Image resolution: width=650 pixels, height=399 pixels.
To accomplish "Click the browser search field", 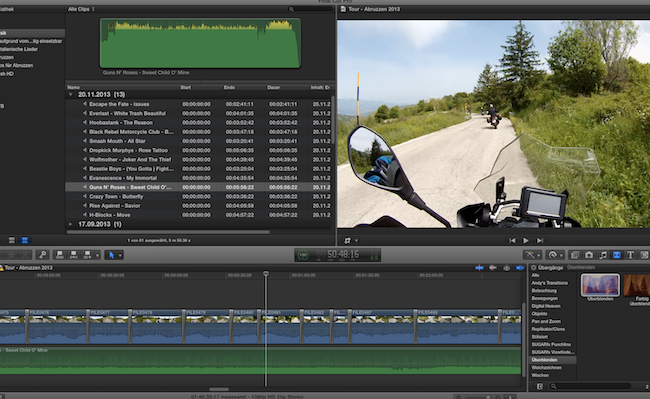I will tap(311, 9).
